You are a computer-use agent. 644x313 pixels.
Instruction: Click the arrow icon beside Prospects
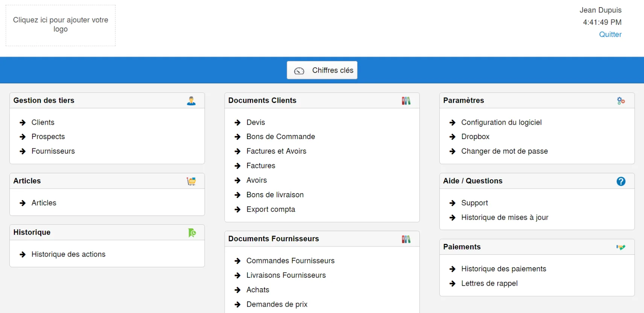(23, 137)
